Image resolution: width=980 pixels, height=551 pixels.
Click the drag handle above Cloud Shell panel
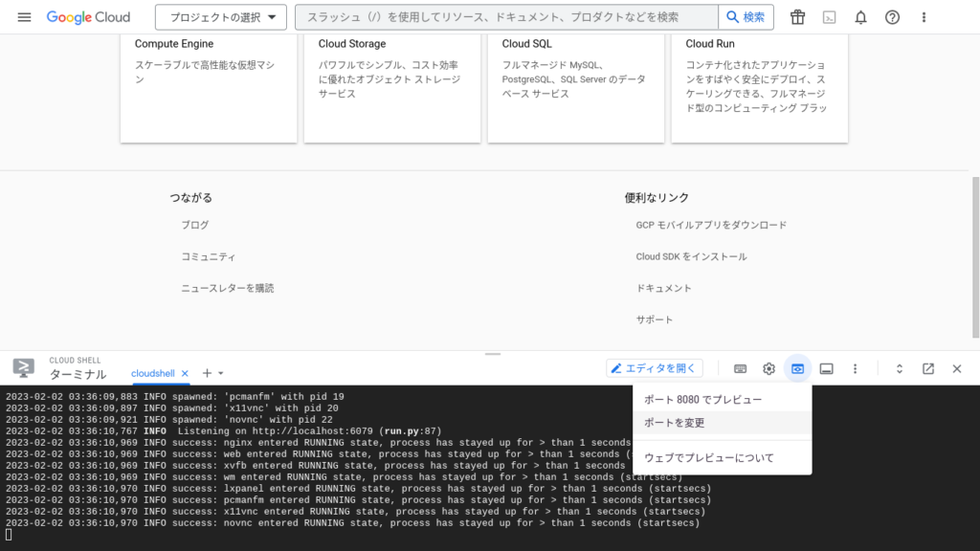pyautogui.click(x=493, y=354)
